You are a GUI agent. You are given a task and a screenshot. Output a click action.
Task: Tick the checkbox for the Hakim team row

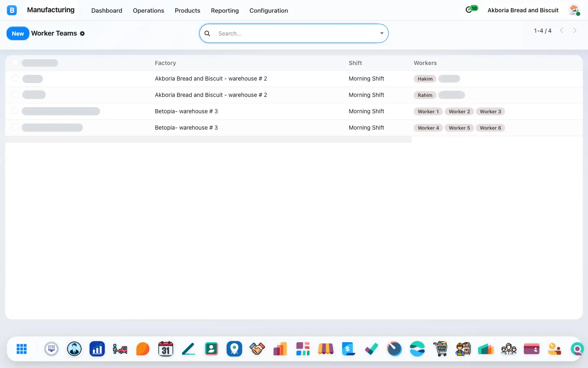[x=15, y=78]
